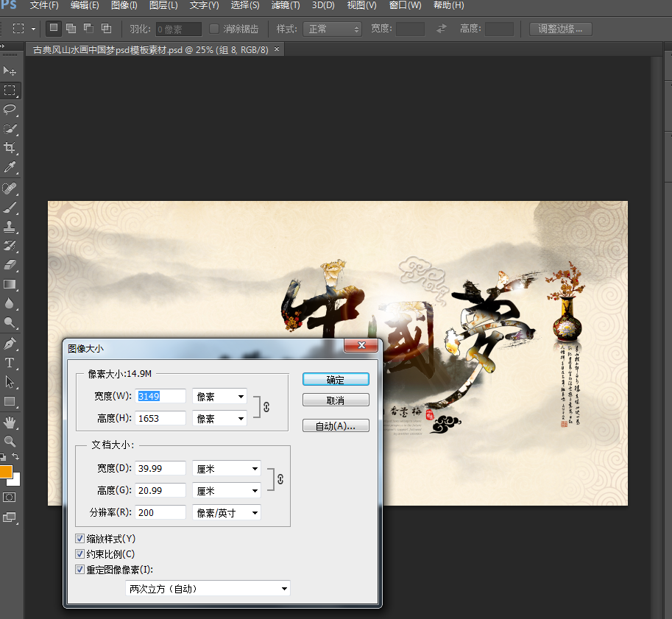672x619 pixels.
Task: Select the Eraser tool
Action: tap(10, 265)
